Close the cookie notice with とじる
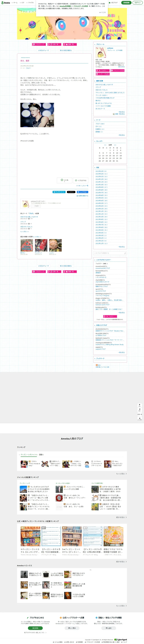Screen dimensions: 144x644 coord(102,12)
